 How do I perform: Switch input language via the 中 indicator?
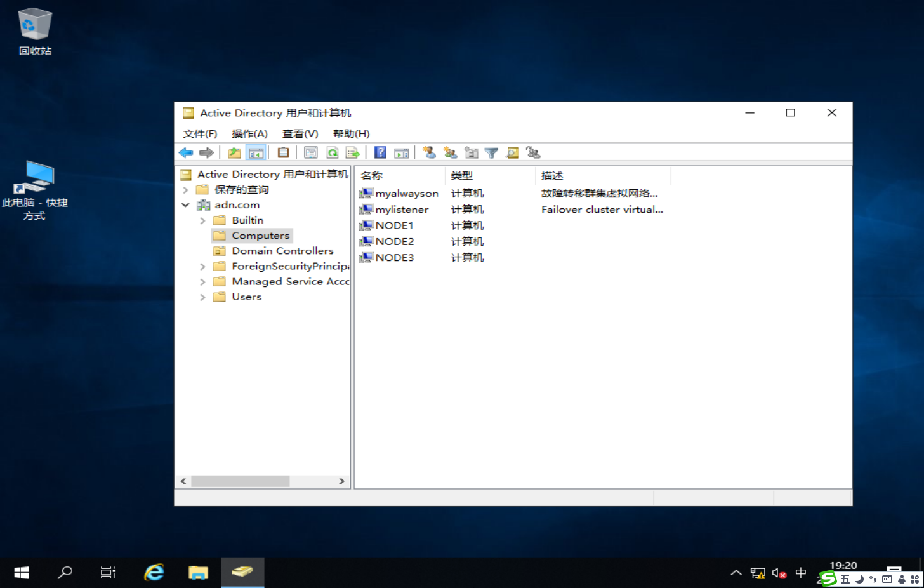[x=801, y=573]
